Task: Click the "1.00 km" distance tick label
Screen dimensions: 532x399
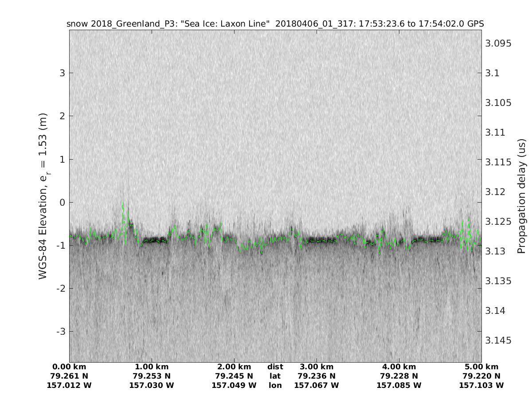Action: point(152,367)
